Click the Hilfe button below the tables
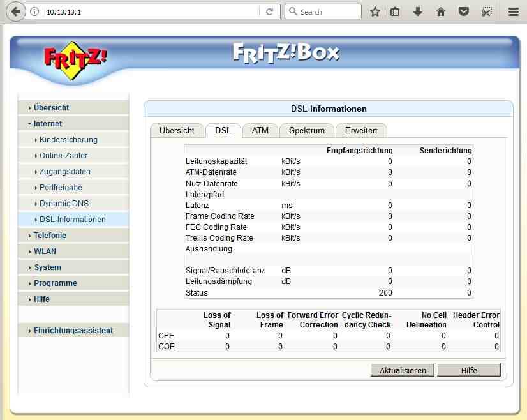 pos(469,370)
